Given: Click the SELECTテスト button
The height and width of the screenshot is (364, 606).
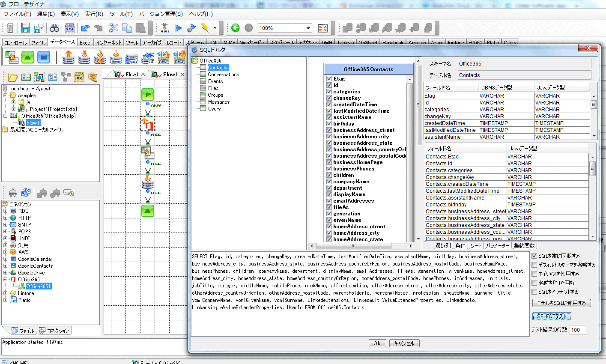Looking at the screenshot, I should coord(552,316).
